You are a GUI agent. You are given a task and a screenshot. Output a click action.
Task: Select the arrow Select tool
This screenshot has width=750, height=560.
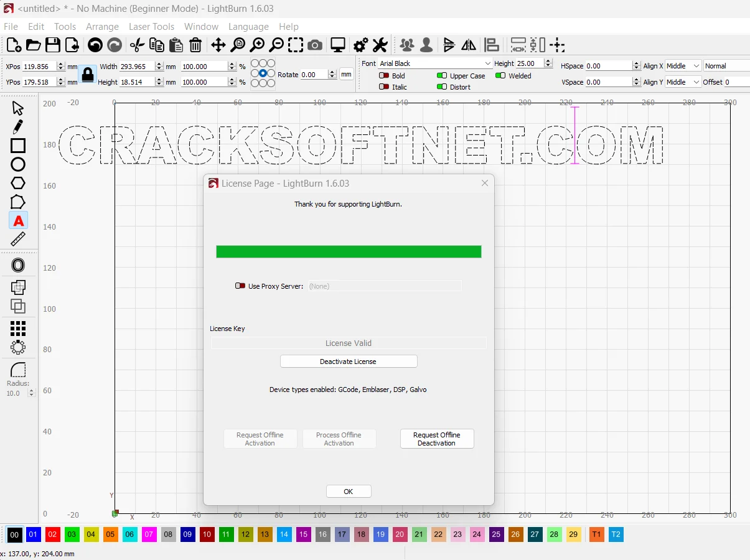coord(18,108)
